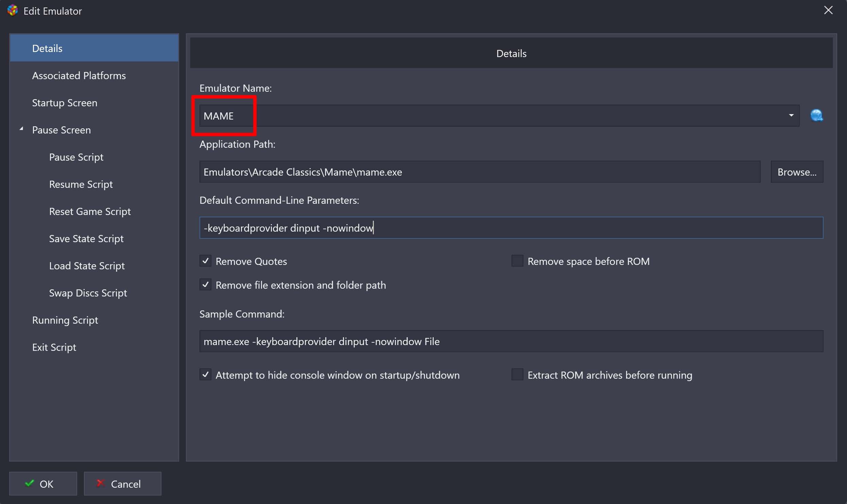The image size is (847, 504).
Task: Toggle Remove file extension and folder path
Action: click(x=205, y=285)
